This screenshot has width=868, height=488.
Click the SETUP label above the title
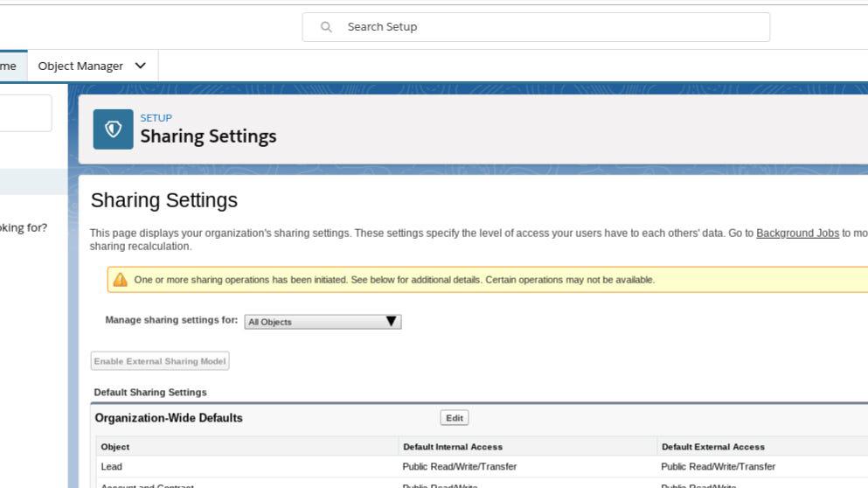(x=156, y=118)
